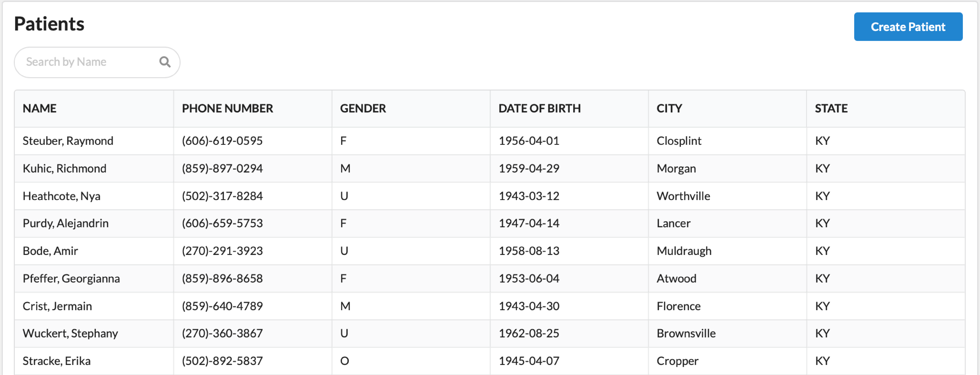Open patient Crist, Jermain
980x375 pixels.
click(x=57, y=306)
